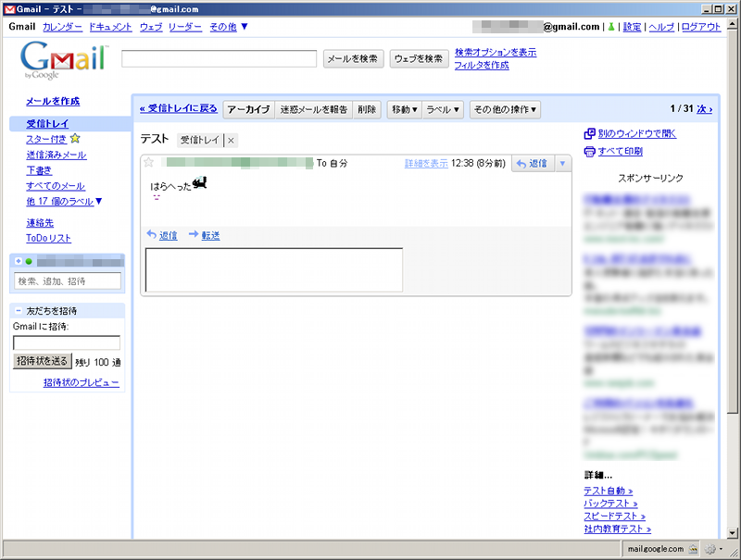Click the blue options icon in the chat panel header

click(x=20, y=260)
